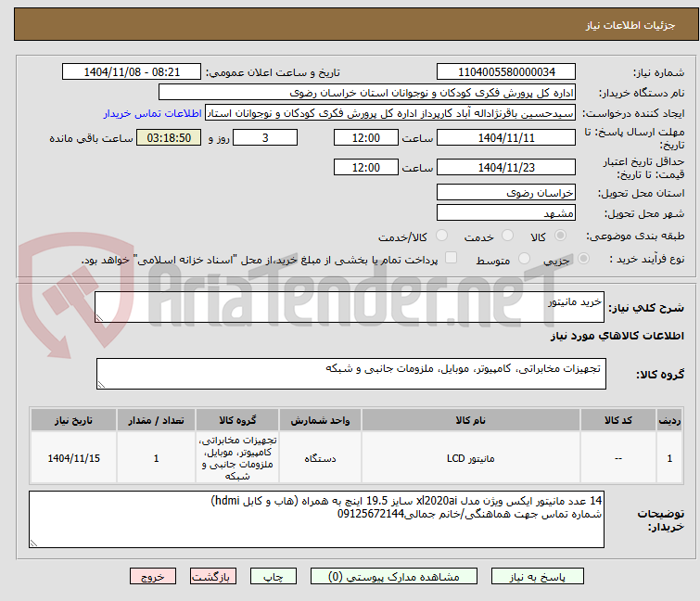Click the price validity date 1404/11/23
Image resolution: width=700 pixels, height=601 pixels.
coord(506,167)
